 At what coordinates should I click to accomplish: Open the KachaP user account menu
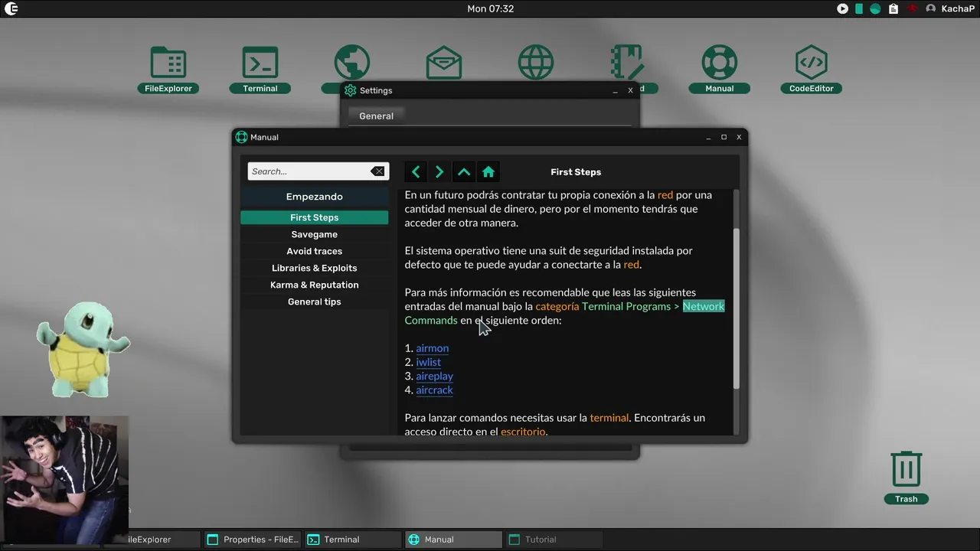click(950, 8)
